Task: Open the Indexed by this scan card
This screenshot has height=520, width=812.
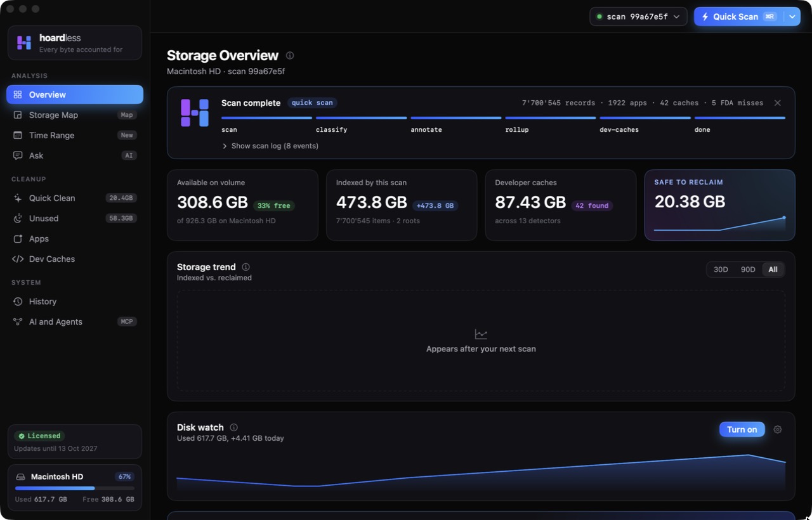Action: pyautogui.click(x=402, y=205)
